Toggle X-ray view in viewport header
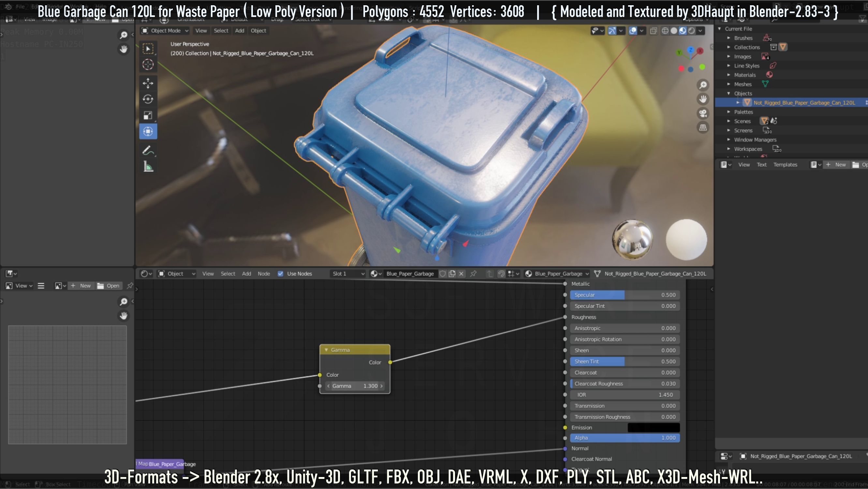The image size is (868, 489). (x=653, y=31)
